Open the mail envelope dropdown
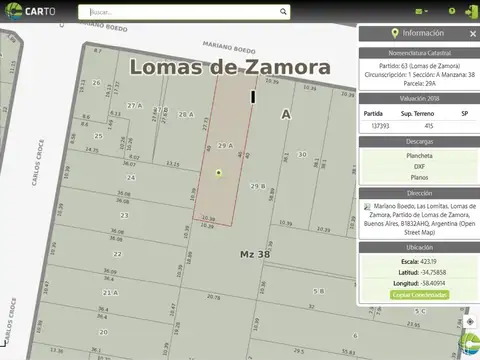Image resolution: width=480 pixels, height=360 pixels. (x=421, y=11)
